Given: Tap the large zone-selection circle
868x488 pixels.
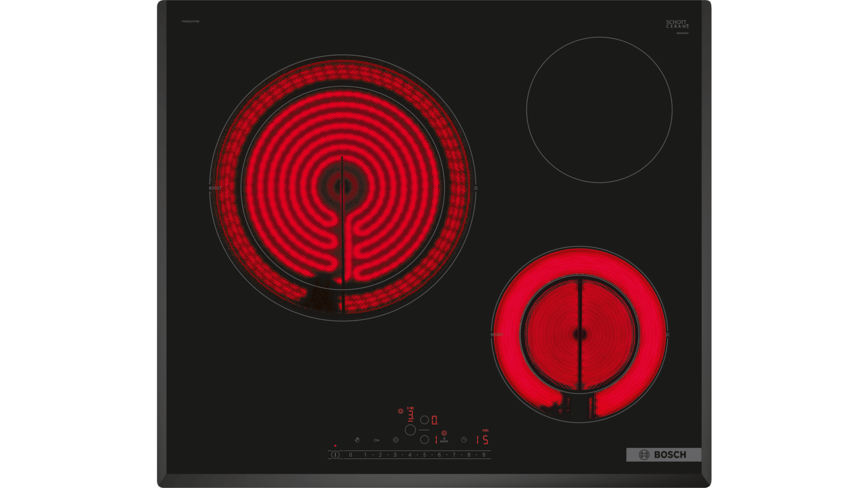Looking at the screenshot, I should point(410,430).
